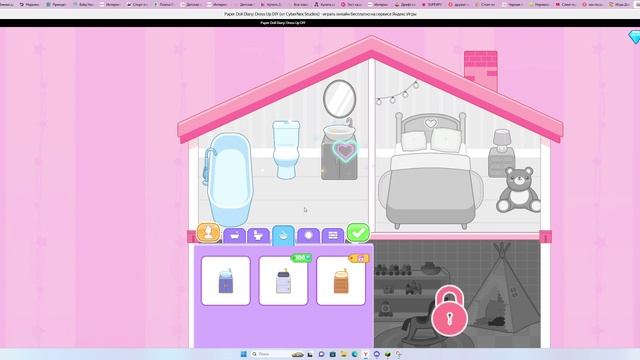Choose the blue sink cabinet option
Viewport: 640px width, 360px height.
point(226,281)
